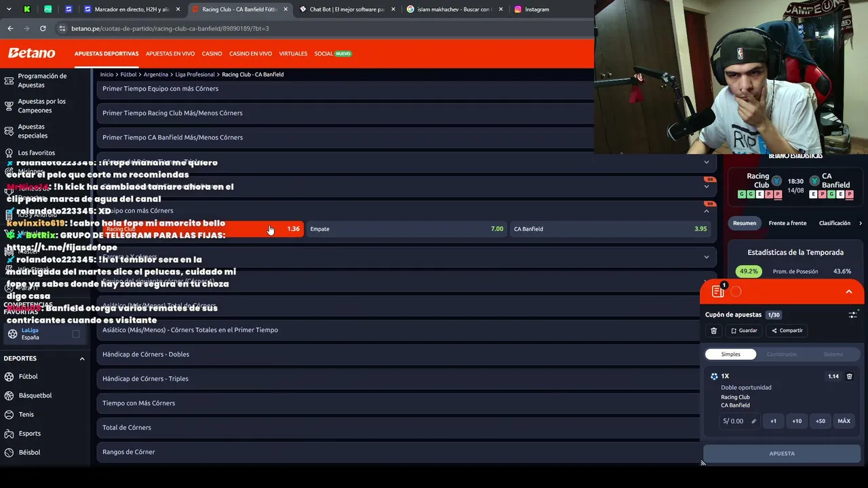Screen dimensions: 868x488
Task: Select the Simples bet type
Action: pos(731,354)
